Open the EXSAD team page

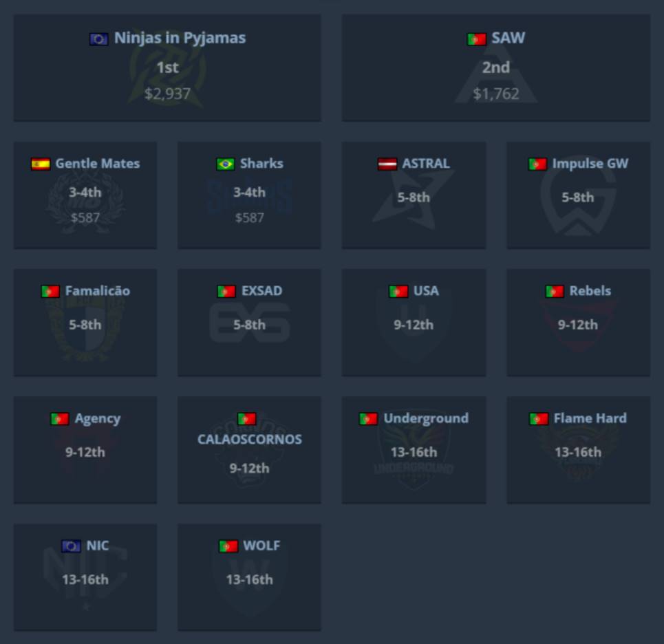tap(261, 291)
